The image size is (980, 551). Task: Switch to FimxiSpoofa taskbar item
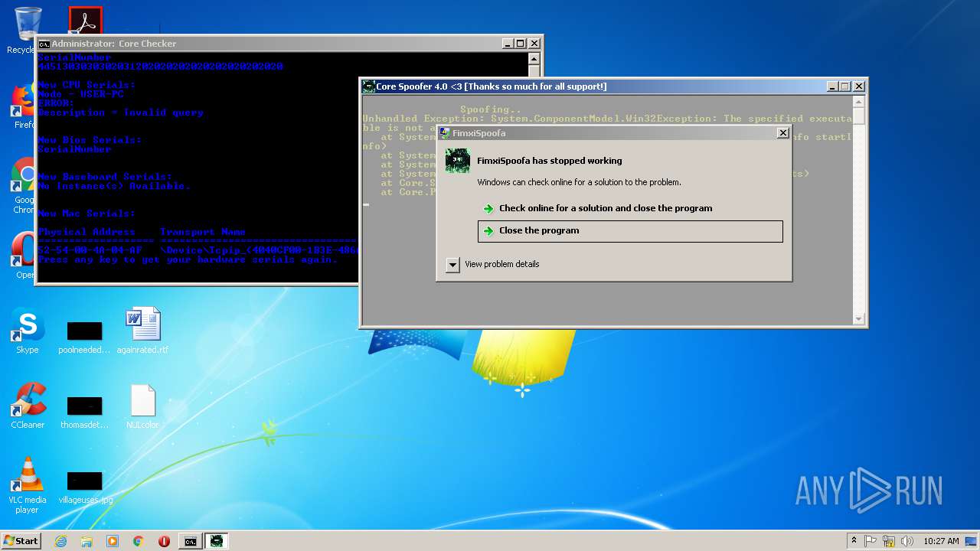click(x=217, y=541)
